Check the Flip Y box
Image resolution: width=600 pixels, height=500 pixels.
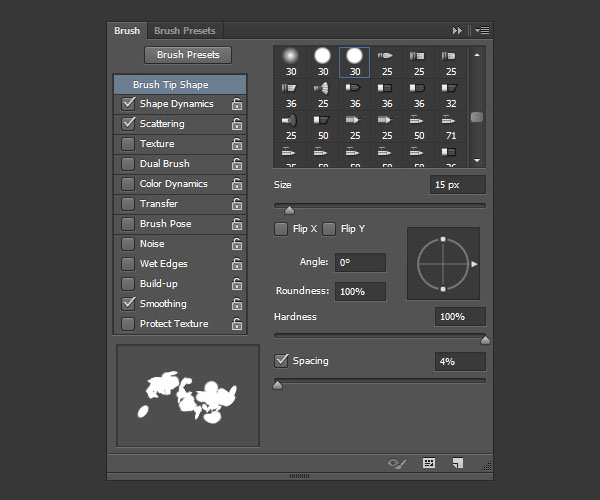pyautogui.click(x=329, y=229)
